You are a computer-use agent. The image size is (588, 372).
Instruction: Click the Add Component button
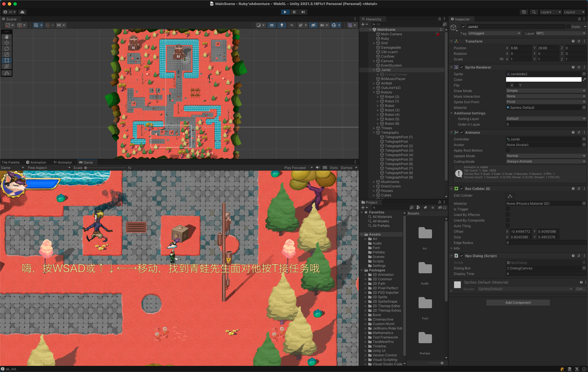point(518,303)
